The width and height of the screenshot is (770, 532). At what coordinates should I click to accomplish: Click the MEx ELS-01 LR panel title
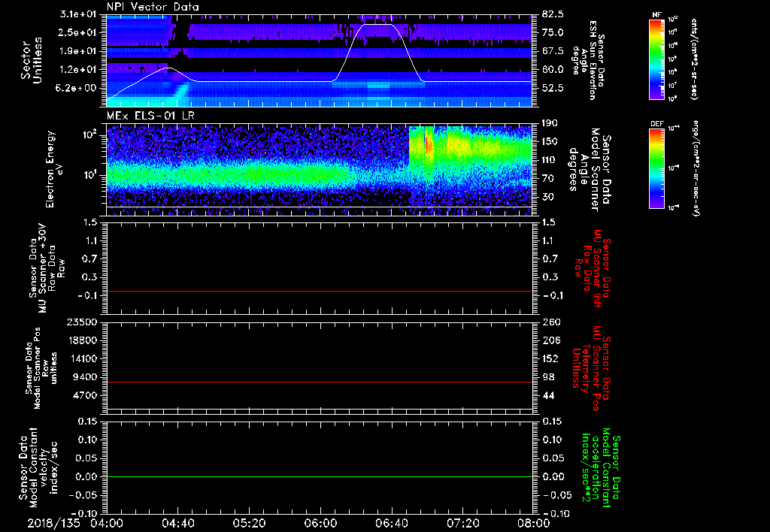[x=150, y=116]
